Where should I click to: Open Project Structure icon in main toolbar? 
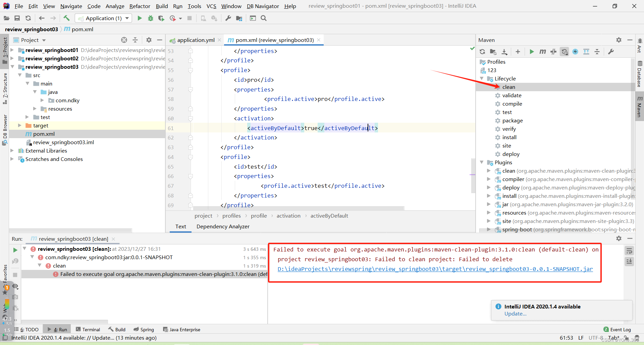click(x=239, y=18)
